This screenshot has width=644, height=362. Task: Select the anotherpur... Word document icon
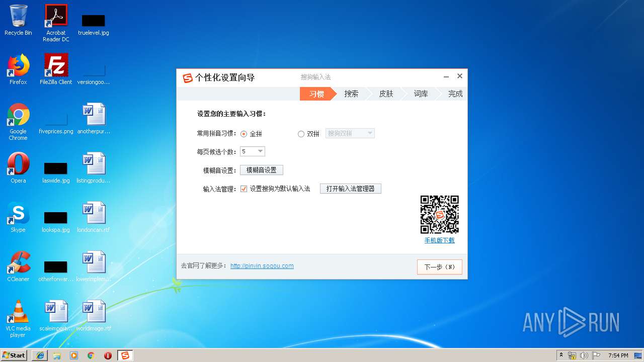coord(94,119)
